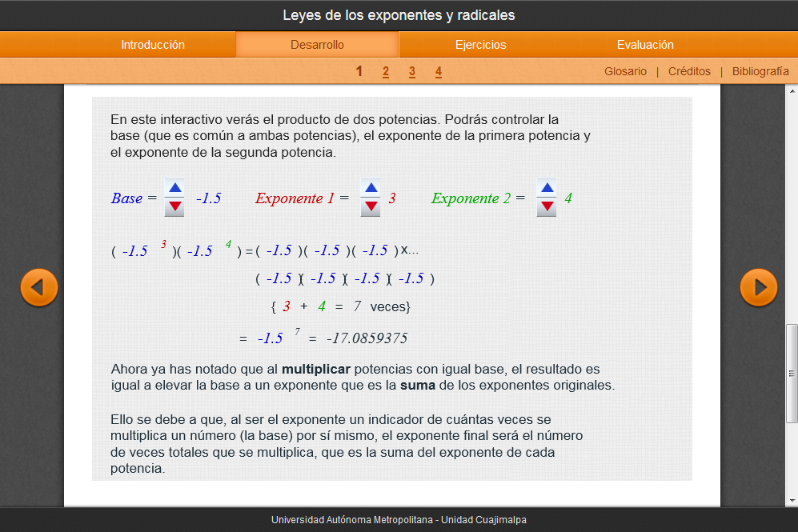Jump to page 3 of Desarrollo
Image resolution: width=798 pixels, height=532 pixels.
point(412,72)
